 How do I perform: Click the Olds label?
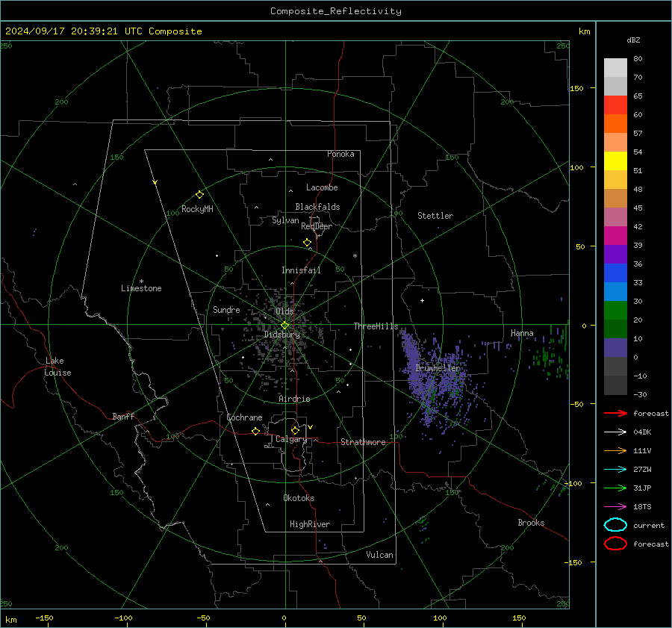(284, 311)
